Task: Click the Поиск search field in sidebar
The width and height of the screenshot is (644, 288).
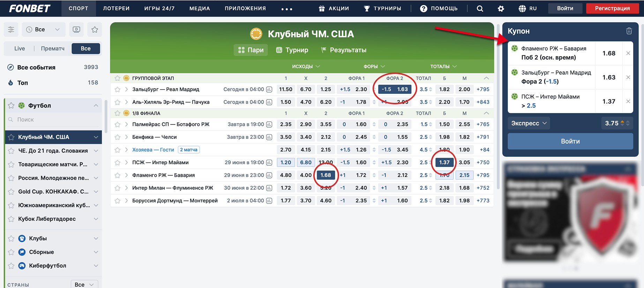Action: (x=52, y=120)
